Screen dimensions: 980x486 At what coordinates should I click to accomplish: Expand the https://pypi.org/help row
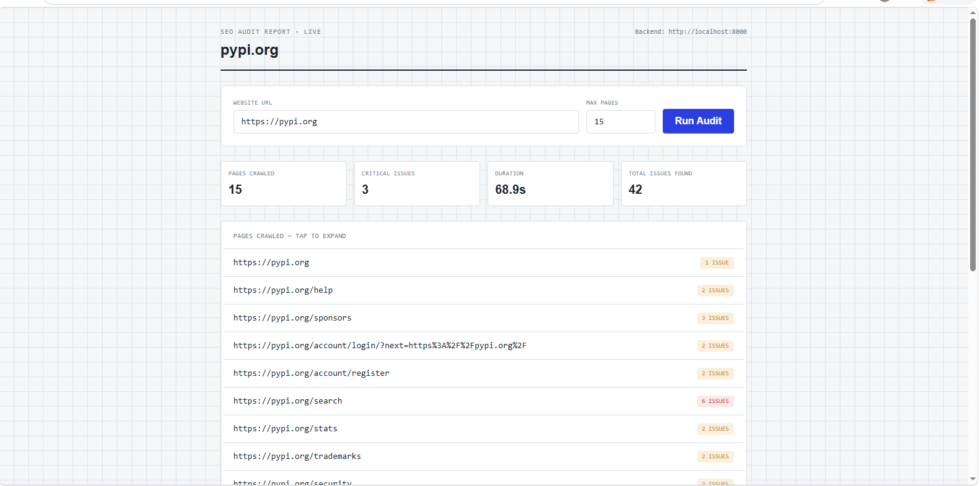tap(483, 290)
